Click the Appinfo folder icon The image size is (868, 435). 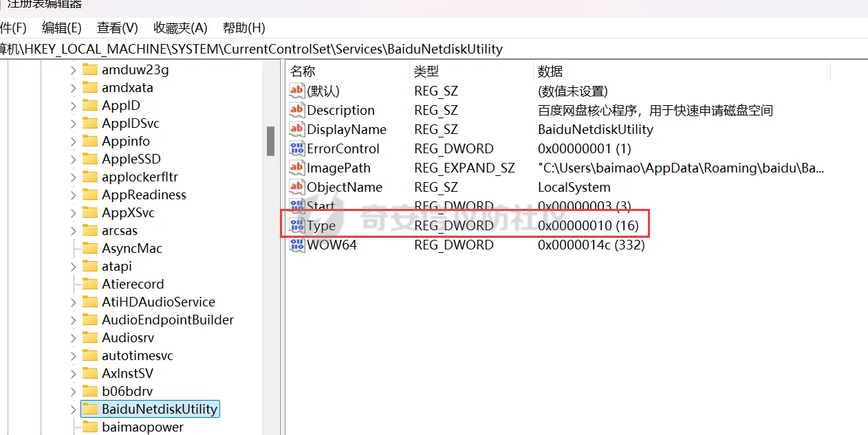[x=90, y=141]
